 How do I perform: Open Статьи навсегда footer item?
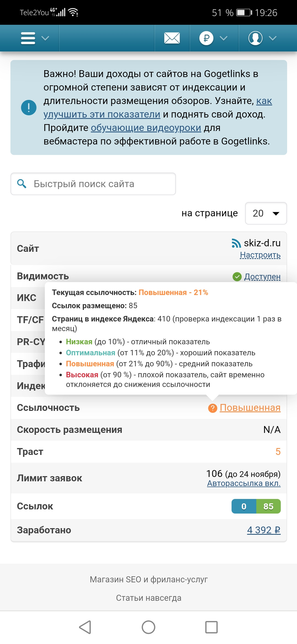click(x=148, y=598)
